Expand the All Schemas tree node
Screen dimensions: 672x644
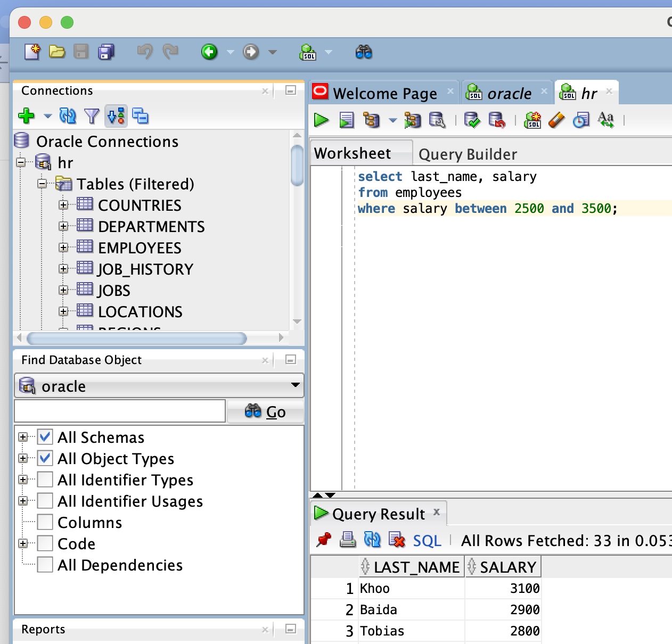point(22,437)
